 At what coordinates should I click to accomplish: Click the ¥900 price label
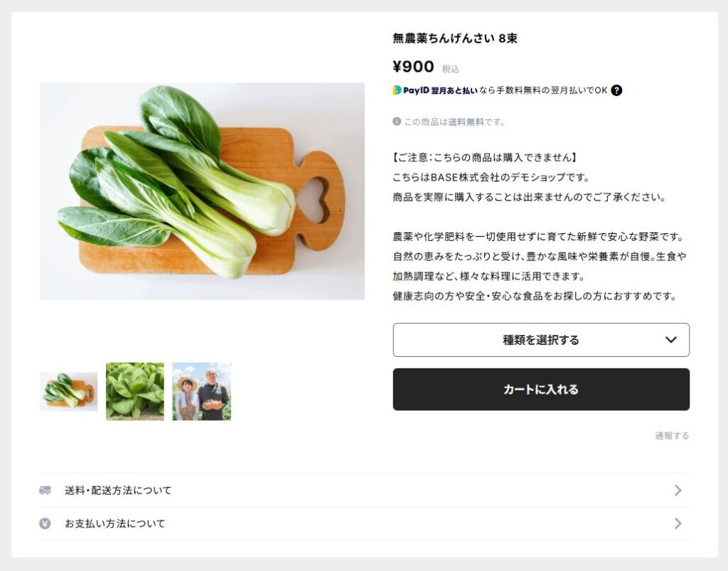pos(413,67)
